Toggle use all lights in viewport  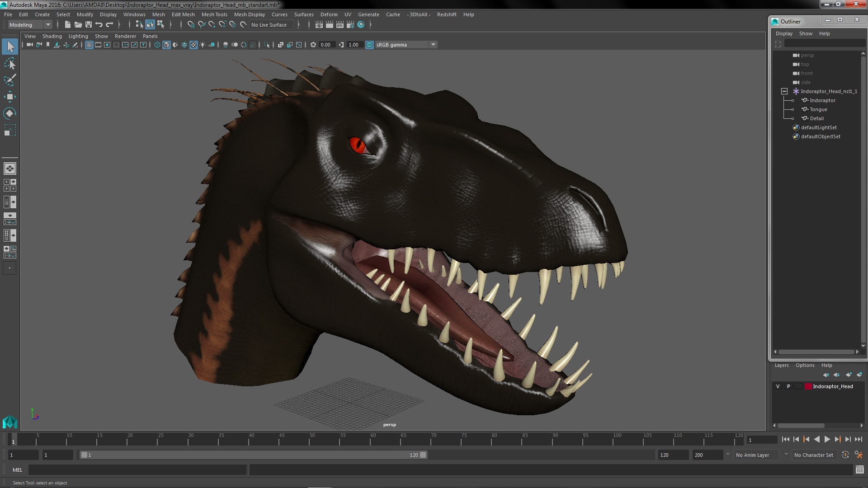coord(203,45)
